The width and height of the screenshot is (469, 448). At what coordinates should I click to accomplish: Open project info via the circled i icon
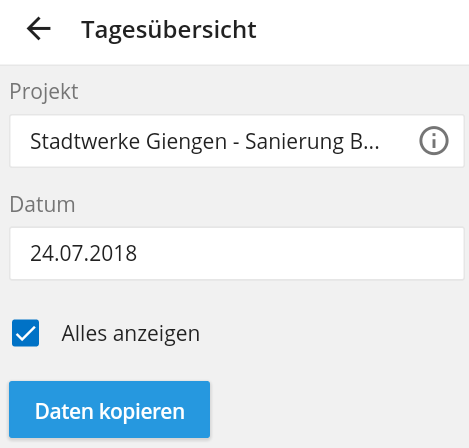433,141
